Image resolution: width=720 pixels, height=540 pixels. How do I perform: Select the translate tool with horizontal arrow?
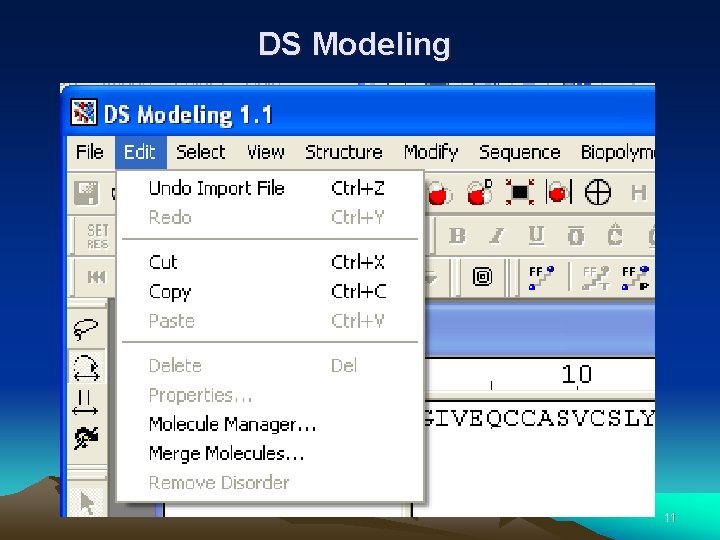pos(85,403)
